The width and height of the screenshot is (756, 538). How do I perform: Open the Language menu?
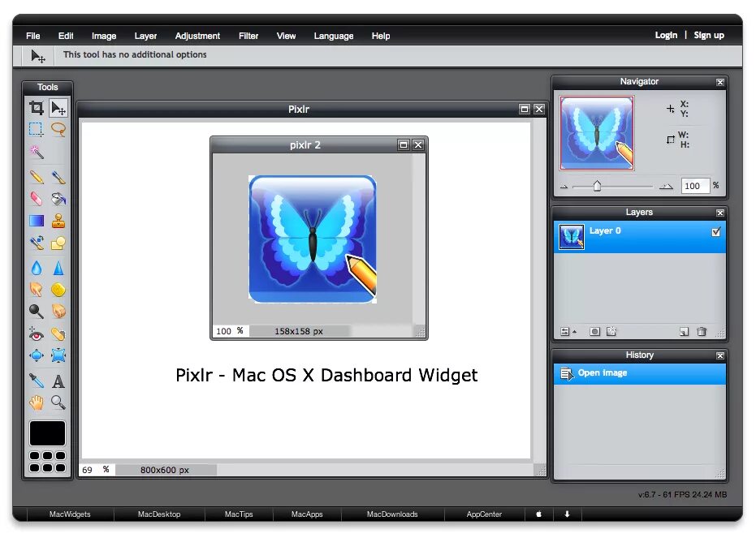pyautogui.click(x=334, y=36)
